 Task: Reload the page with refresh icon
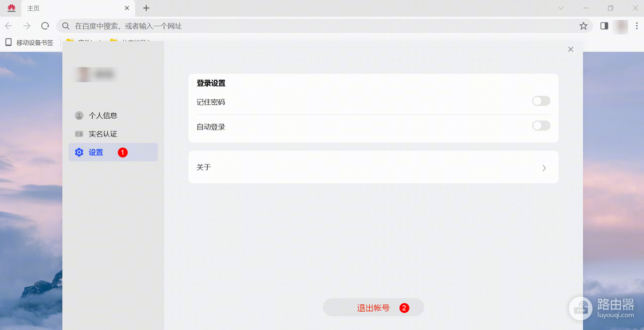pyautogui.click(x=45, y=26)
